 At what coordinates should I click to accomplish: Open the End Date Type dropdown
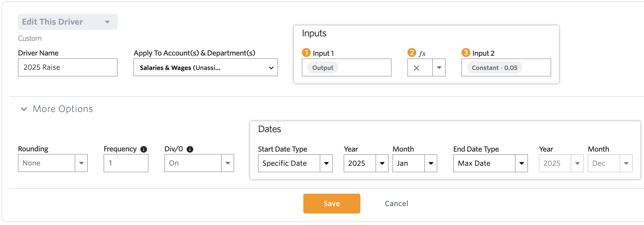coord(491,163)
